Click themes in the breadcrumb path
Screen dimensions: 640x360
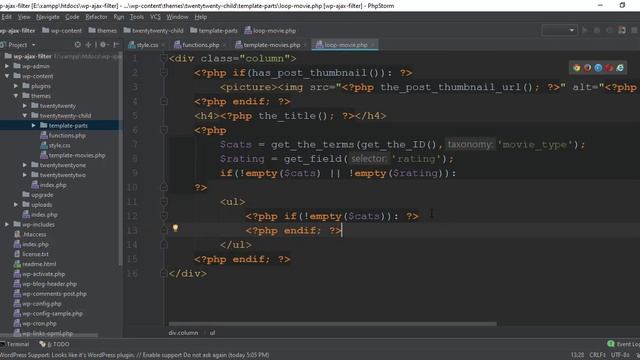click(x=102, y=31)
